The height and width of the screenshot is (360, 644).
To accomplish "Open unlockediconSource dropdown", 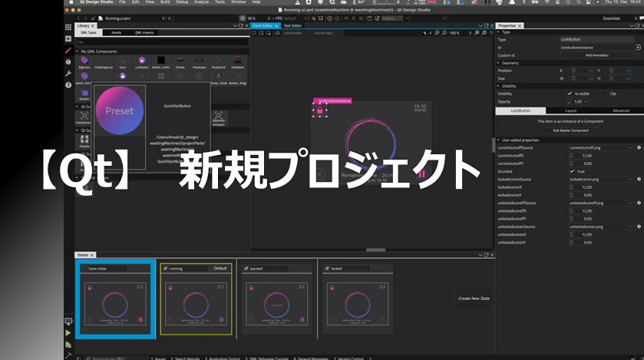I will (630, 226).
